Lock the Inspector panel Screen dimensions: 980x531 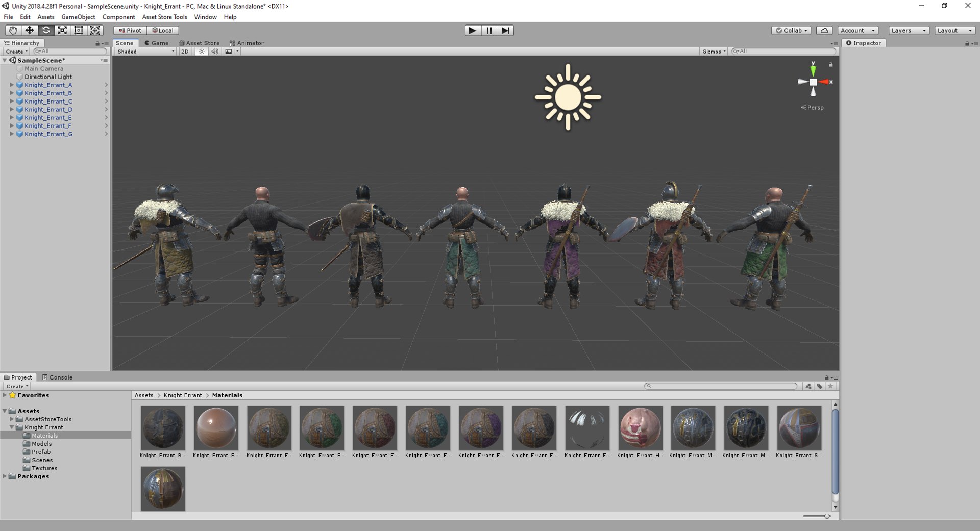[967, 43]
